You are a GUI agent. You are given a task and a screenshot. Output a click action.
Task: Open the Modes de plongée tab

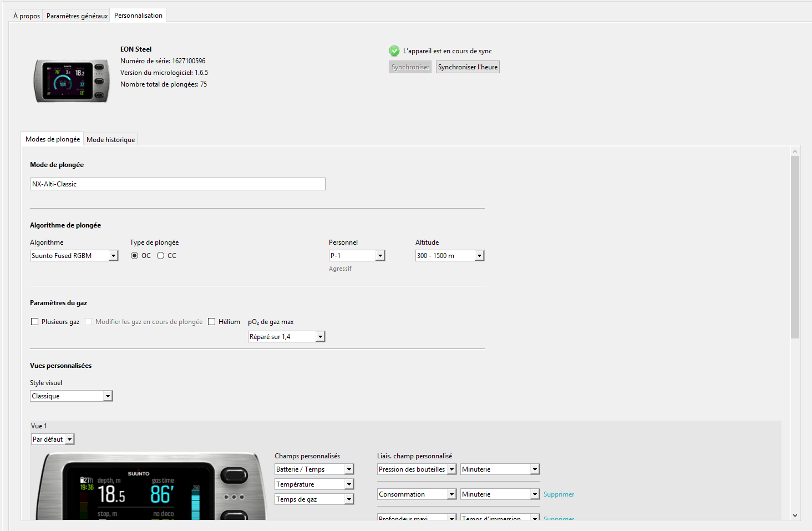click(53, 139)
